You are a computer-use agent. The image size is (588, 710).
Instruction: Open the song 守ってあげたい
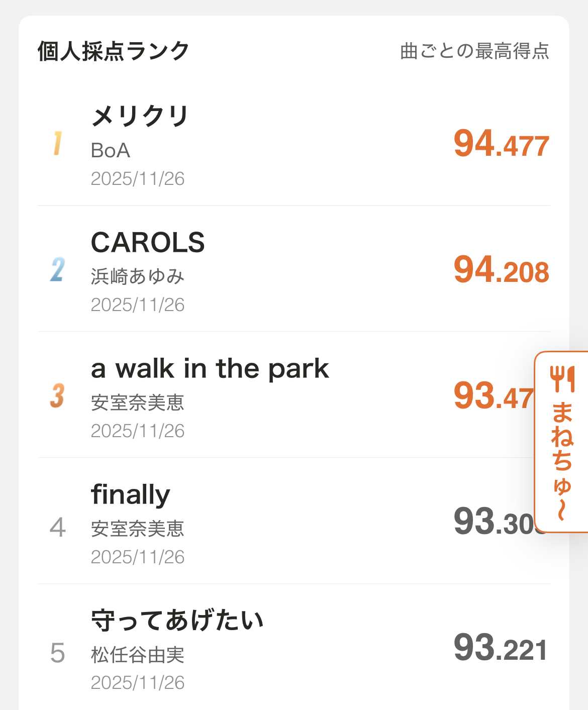177,621
